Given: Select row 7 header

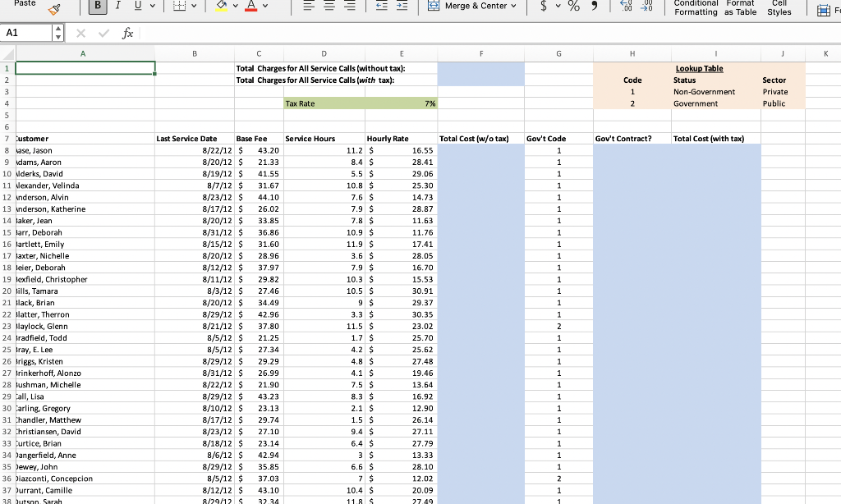Looking at the screenshot, I should [x=7, y=139].
